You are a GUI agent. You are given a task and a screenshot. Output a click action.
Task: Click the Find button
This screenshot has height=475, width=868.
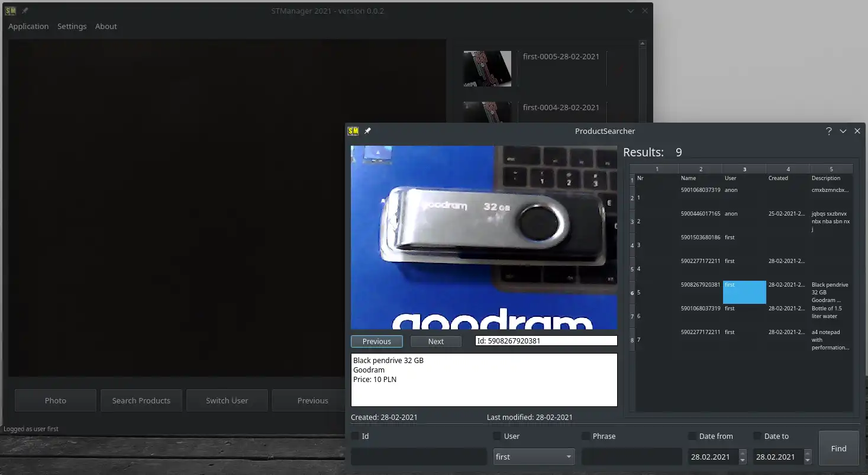838,448
